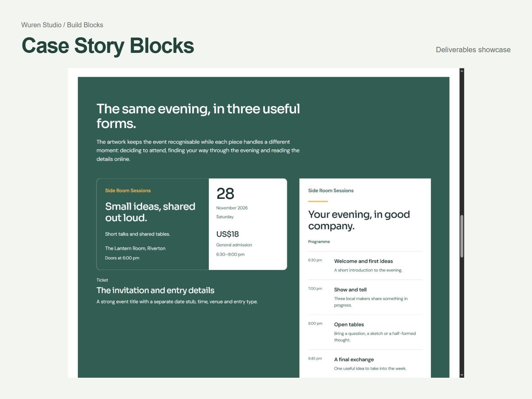This screenshot has width=532, height=399.
Task: Click 'Side Room Sessions' on programme card
Action: tap(331, 191)
